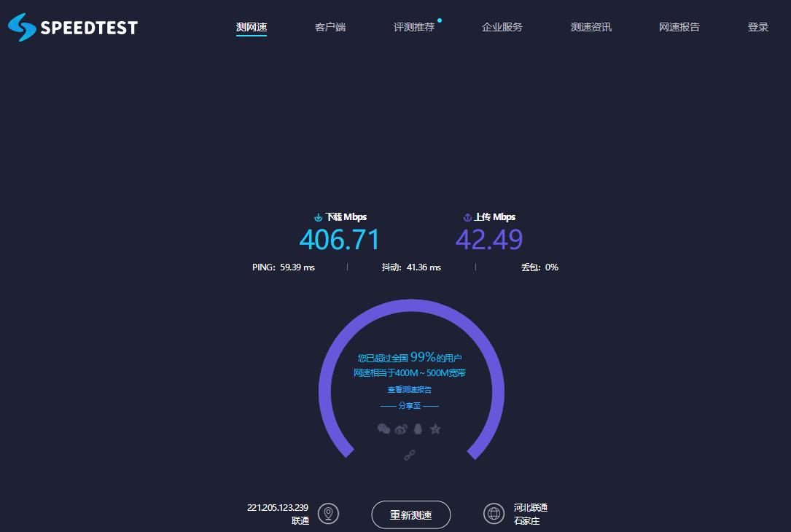Click the PING: 59.39 ms reading
This screenshot has height=532, width=791.
coord(284,267)
